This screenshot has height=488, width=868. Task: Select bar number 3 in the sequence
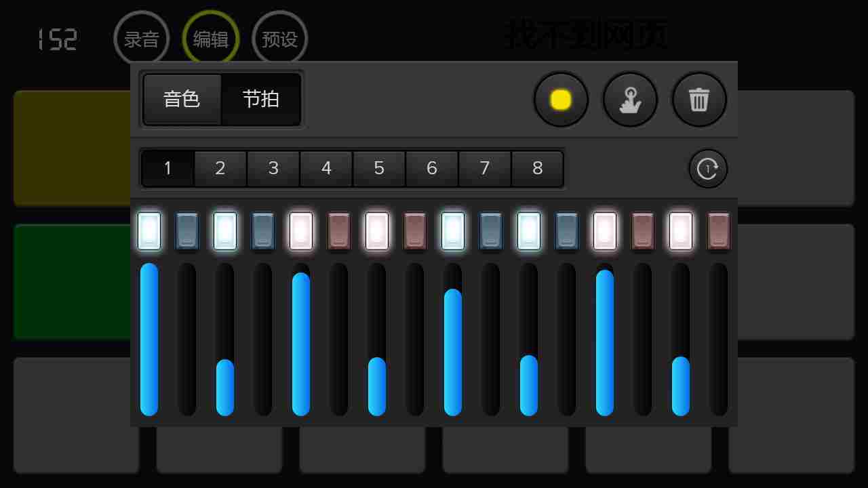click(x=273, y=168)
